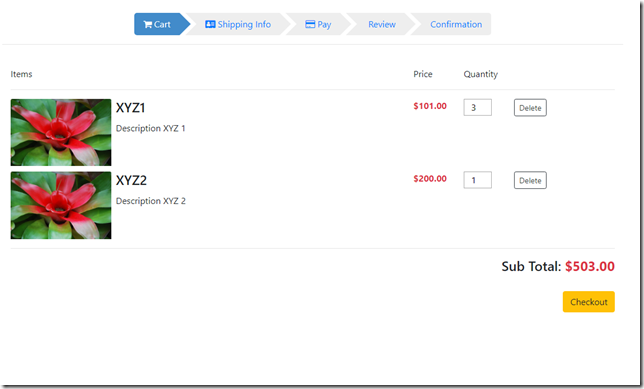Delete the XYZ1 item from cart
The width and height of the screenshot is (644, 389).
530,108
